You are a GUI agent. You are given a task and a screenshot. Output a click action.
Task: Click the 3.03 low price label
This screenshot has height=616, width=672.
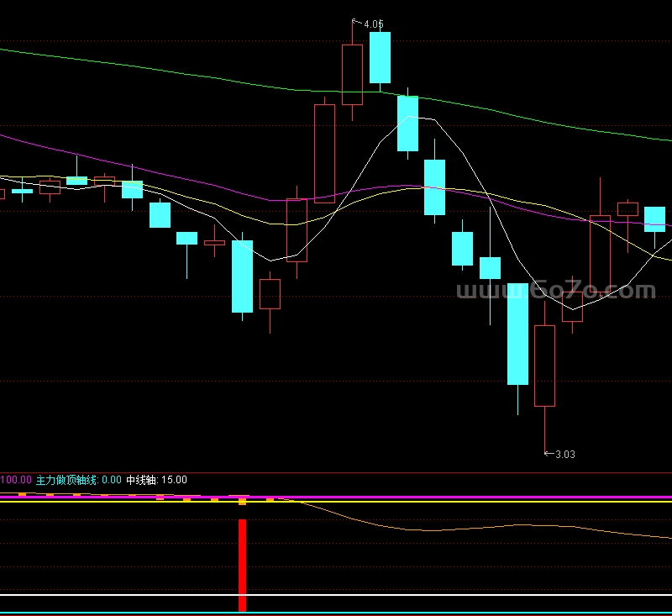(x=564, y=455)
